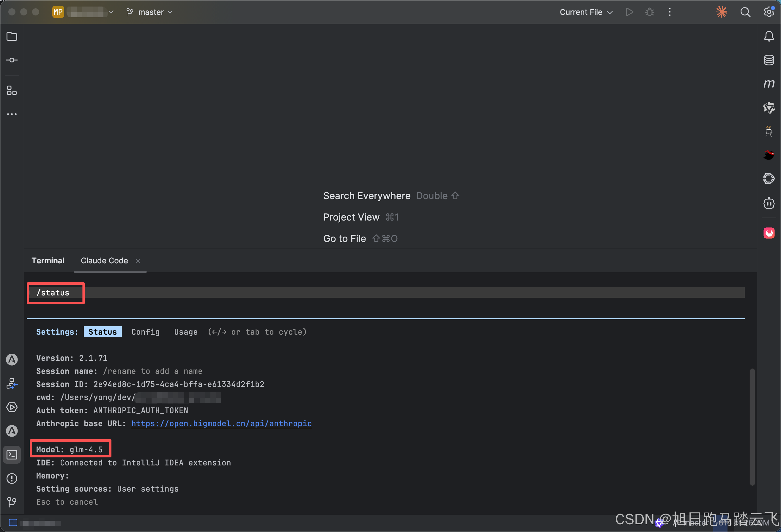Open the Structure tool window icon
Image resolution: width=781 pixels, height=532 pixels.
[12, 90]
